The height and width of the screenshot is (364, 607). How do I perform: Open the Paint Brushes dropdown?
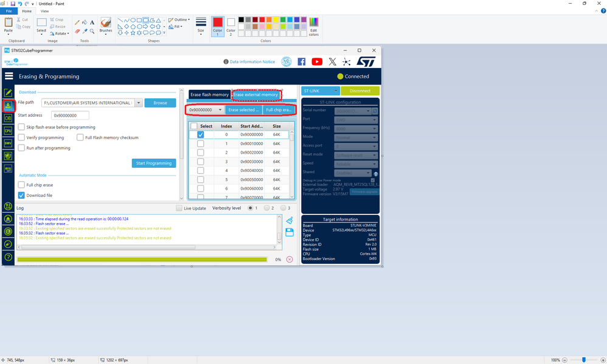pyautogui.click(x=106, y=26)
